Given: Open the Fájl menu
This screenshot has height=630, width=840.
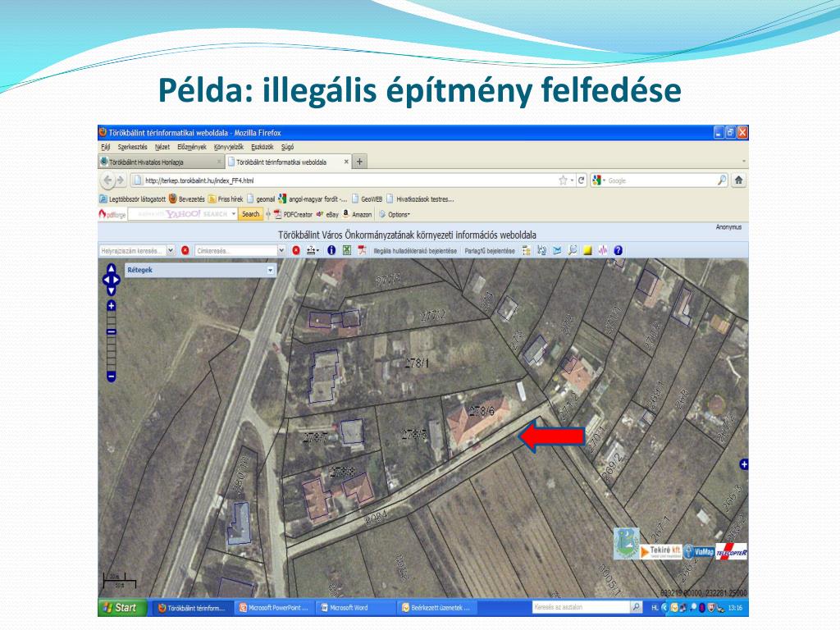Looking at the screenshot, I should click(106, 147).
